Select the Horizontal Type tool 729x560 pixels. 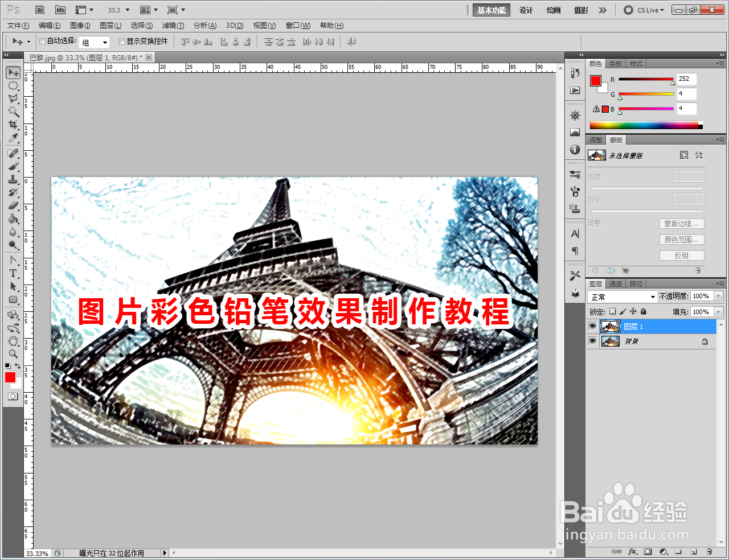click(13, 273)
